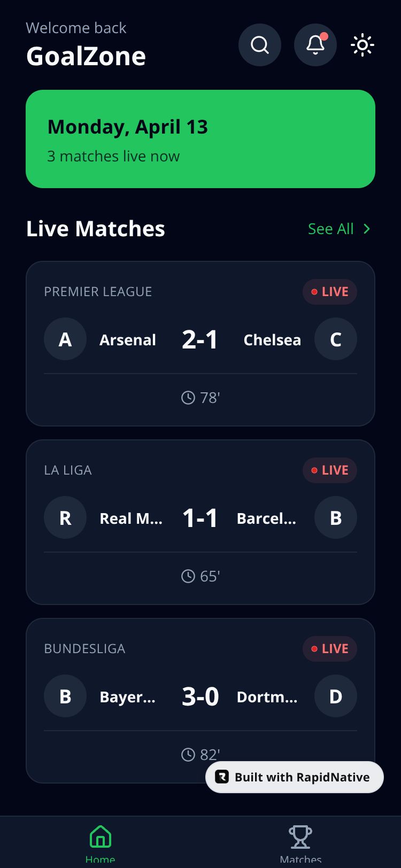Toggle light mode sun icon

(x=363, y=45)
